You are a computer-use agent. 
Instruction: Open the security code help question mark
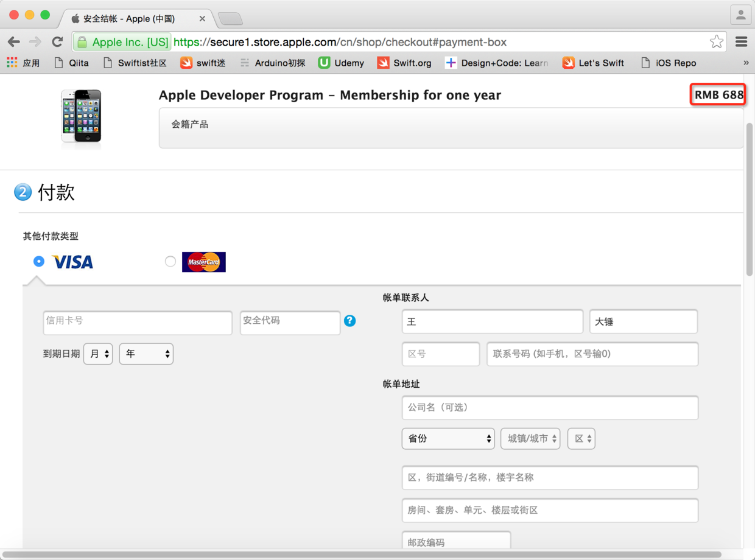tap(349, 321)
